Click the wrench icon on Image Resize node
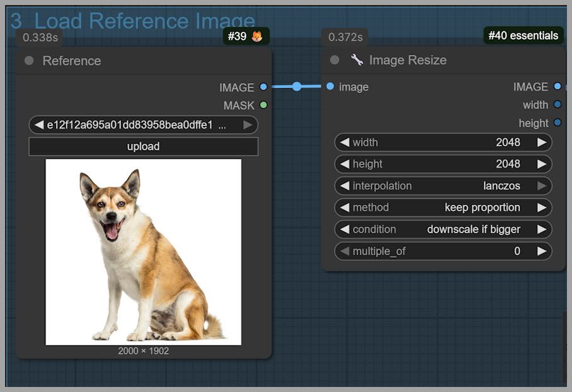This screenshot has width=572, height=392. click(x=357, y=60)
